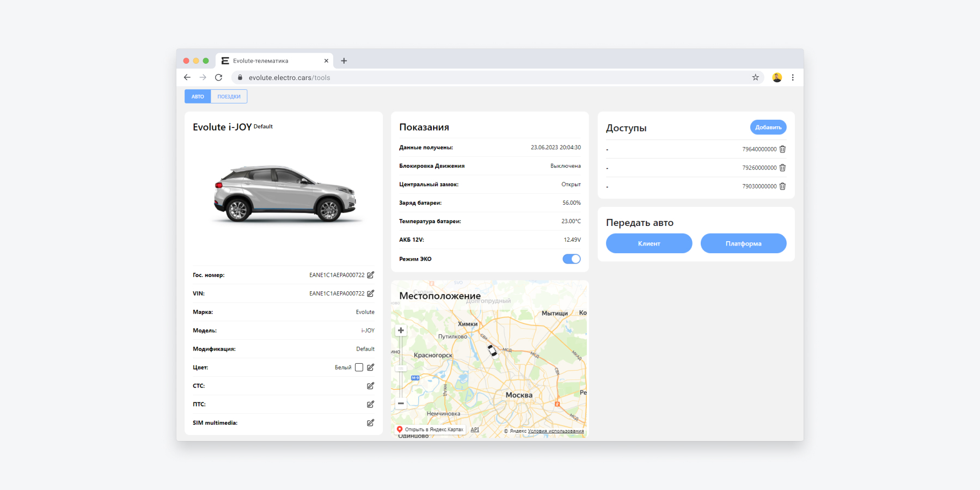Screen dimensions: 980x490
Task: Select the Модель value i-JOY
Action: (x=368, y=330)
